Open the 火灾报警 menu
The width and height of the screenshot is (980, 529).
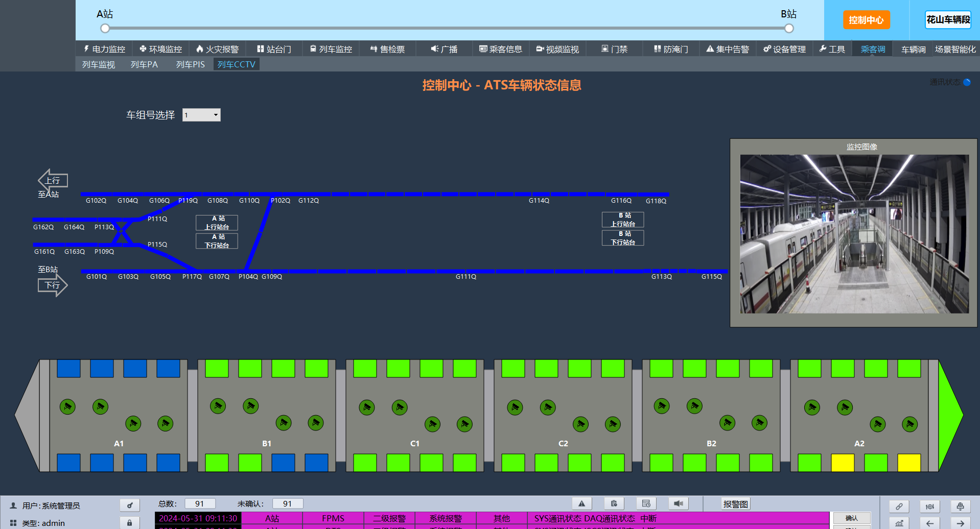(217, 49)
